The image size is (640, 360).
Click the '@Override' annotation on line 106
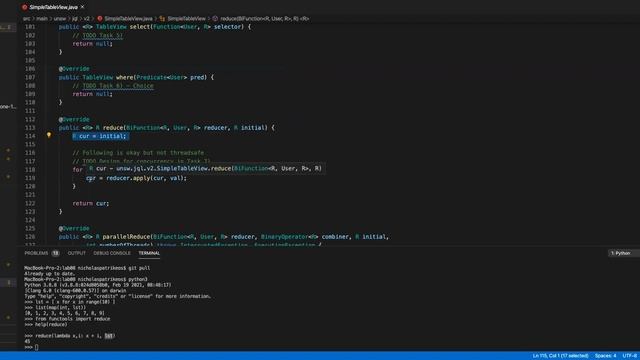pyautogui.click(x=74, y=69)
